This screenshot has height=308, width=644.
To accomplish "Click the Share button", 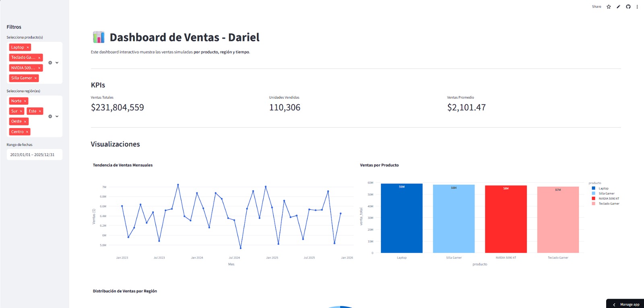I will click(596, 7).
